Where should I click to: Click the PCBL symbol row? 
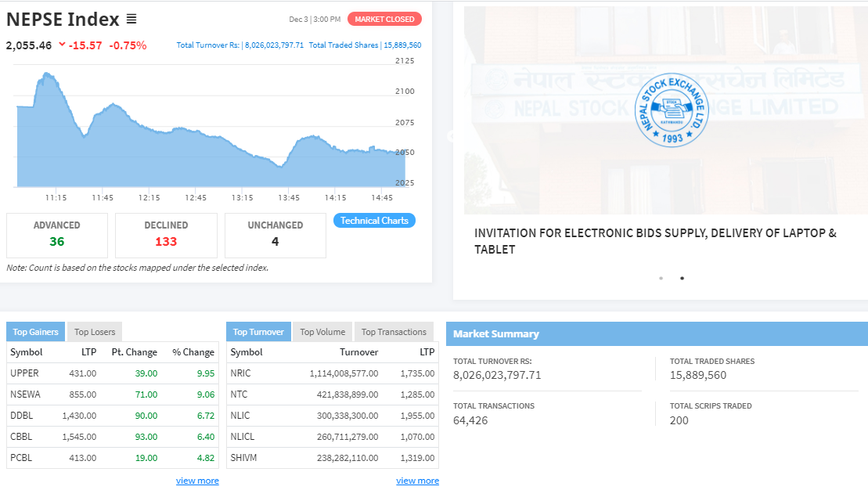pos(113,457)
